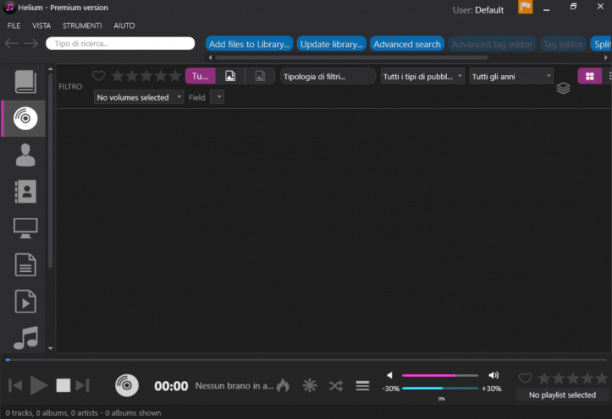Viewport: 612px width, 419px height.
Task: Toggle favourite heart in player bar
Action: [x=525, y=378]
